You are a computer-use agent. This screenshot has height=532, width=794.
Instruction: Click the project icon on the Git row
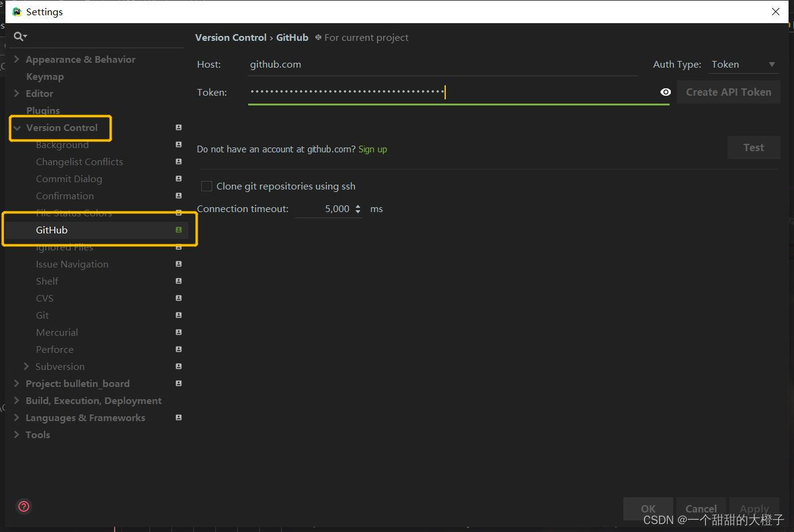coord(179,315)
